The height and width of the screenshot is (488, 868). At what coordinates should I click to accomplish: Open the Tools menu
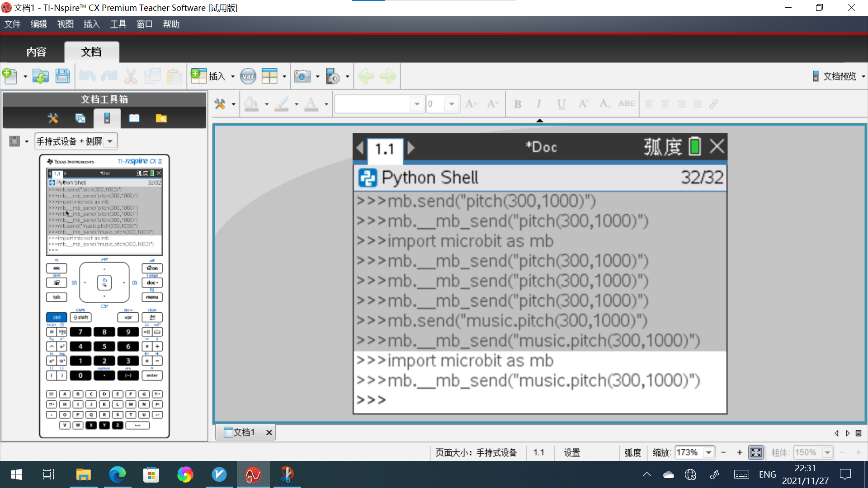118,24
